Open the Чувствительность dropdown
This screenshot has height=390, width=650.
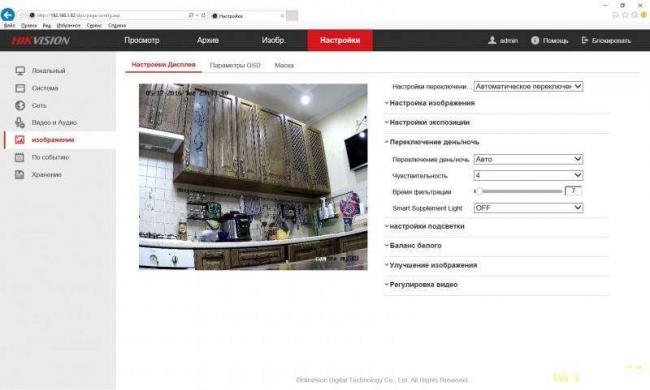pyautogui.click(x=528, y=175)
